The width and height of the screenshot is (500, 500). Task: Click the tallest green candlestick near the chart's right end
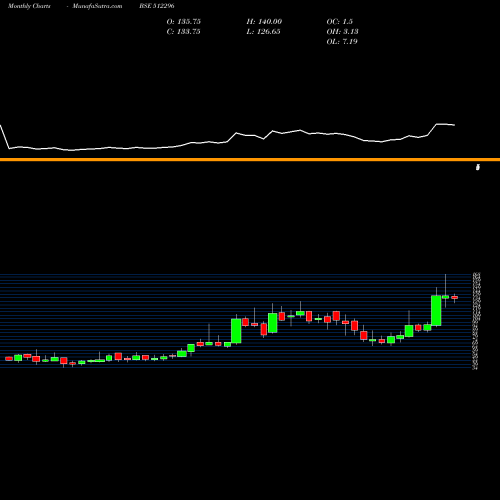436,310
